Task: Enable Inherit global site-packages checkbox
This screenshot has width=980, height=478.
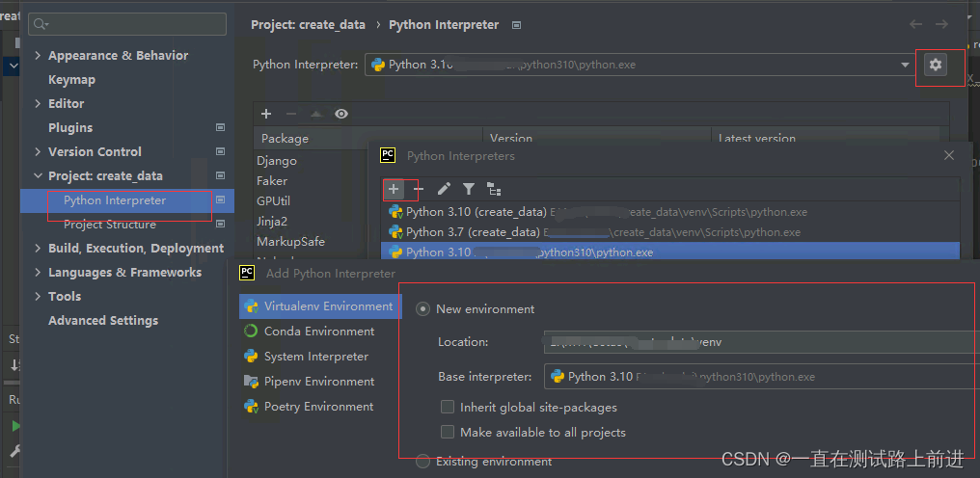Action: [x=448, y=407]
